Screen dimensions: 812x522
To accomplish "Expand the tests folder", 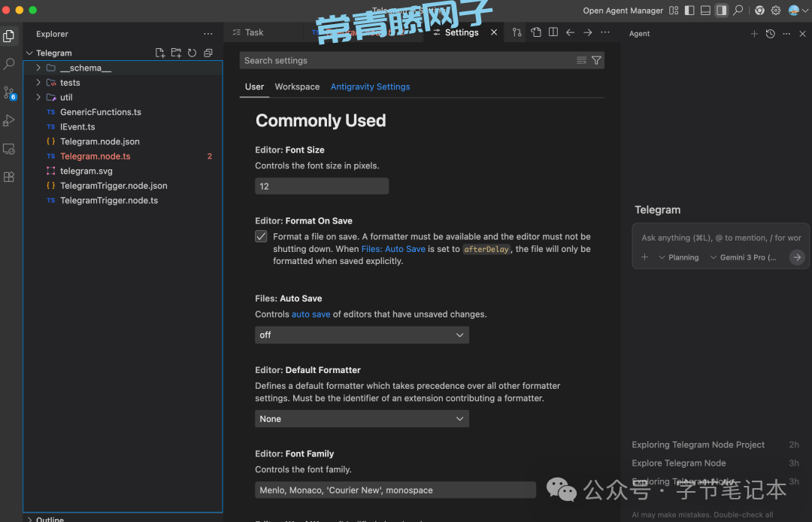I will point(69,83).
